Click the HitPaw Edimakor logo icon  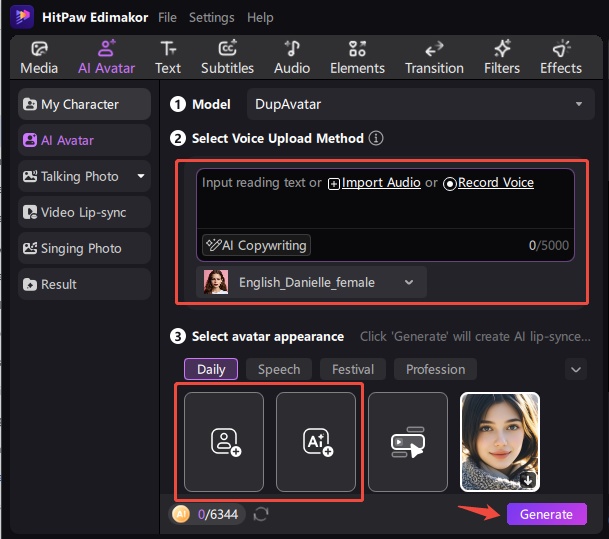pyautogui.click(x=22, y=17)
